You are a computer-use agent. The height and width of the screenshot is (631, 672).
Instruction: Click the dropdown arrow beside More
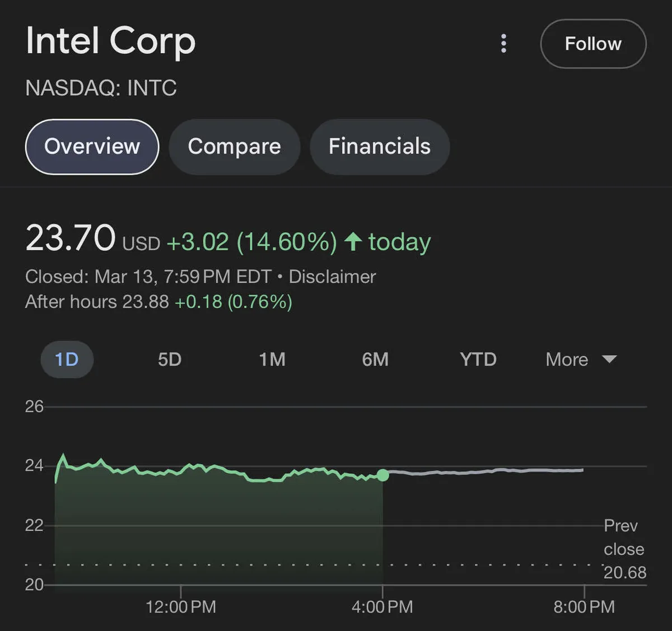point(609,359)
